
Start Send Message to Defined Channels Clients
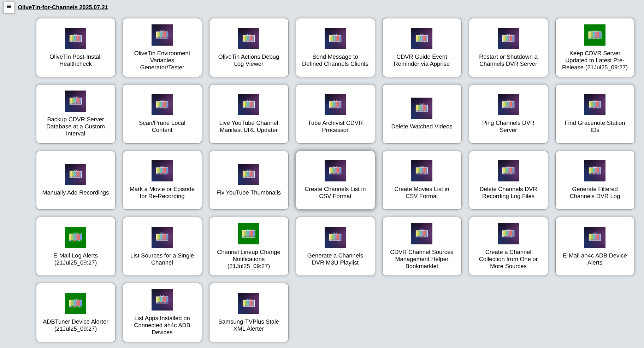click(335, 48)
